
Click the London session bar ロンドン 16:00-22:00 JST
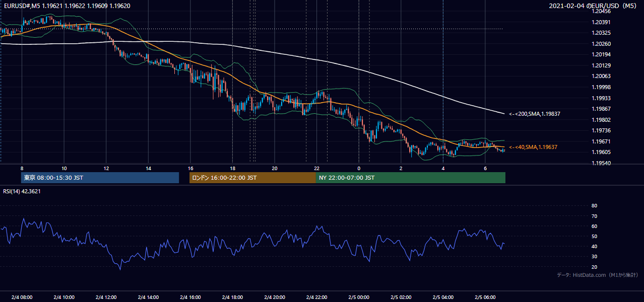252,178
